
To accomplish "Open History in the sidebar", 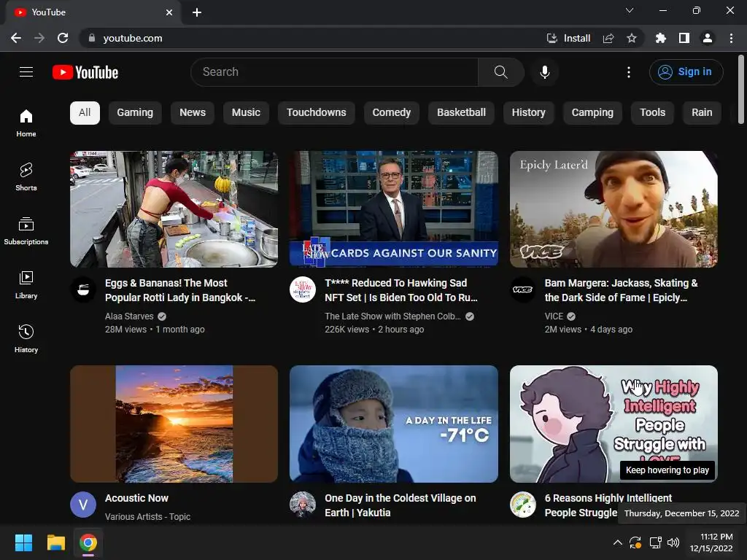I will pos(26,338).
